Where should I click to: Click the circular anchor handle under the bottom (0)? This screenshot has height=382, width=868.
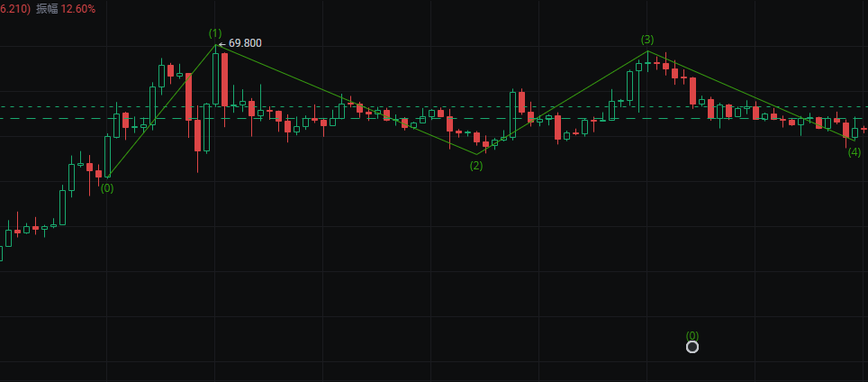(x=692, y=347)
